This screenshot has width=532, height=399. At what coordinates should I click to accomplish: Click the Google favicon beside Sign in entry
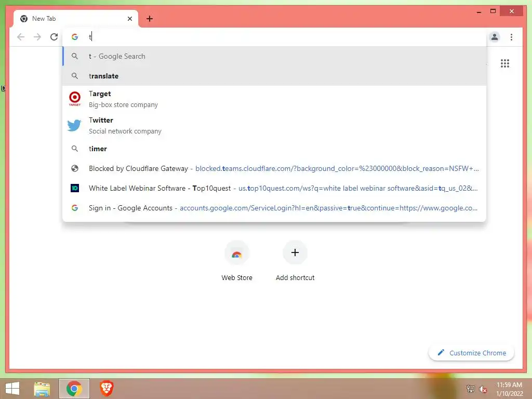point(75,208)
